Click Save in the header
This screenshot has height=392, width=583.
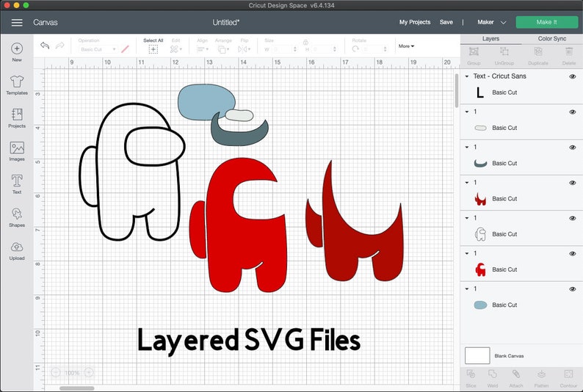tap(446, 22)
